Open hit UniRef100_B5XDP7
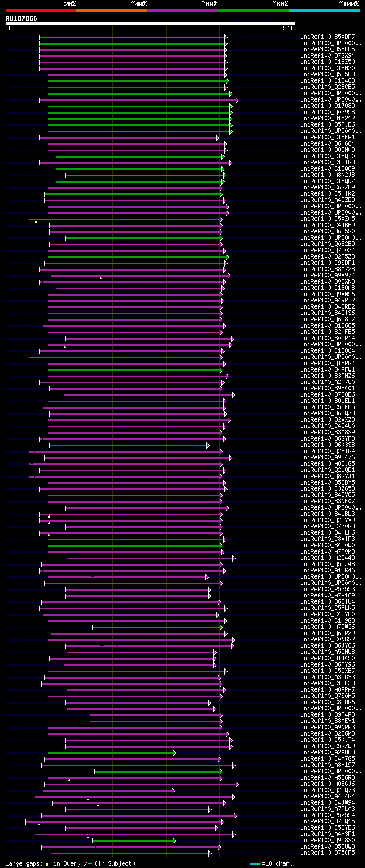This screenshot has width=365, height=868. pyautogui.click(x=327, y=37)
